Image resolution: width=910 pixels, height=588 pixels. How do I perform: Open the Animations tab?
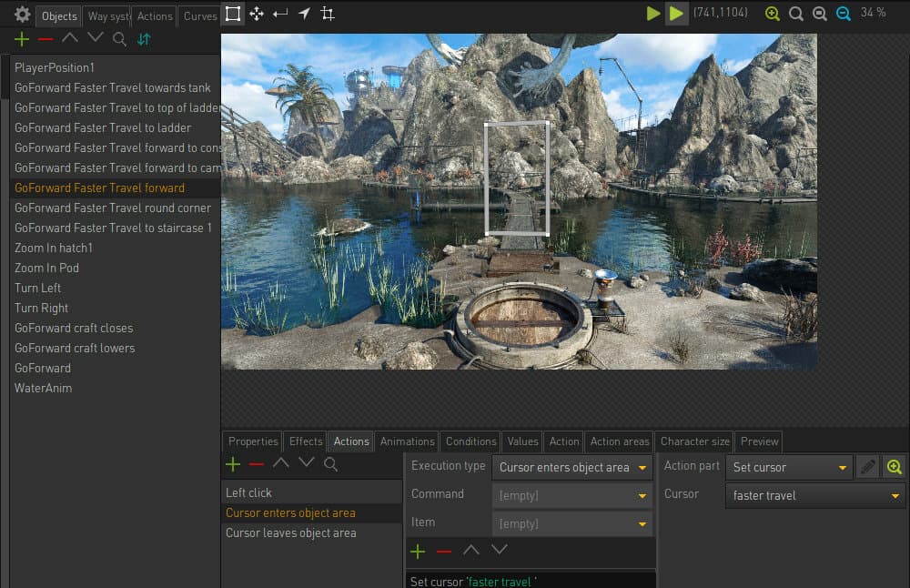[407, 441]
